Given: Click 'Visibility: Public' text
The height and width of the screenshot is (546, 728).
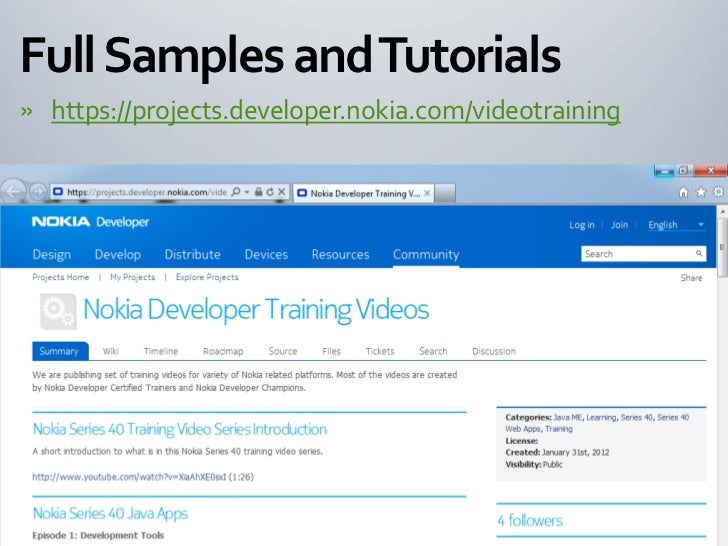Looking at the screenshot, I should click(x=533, y=464).
